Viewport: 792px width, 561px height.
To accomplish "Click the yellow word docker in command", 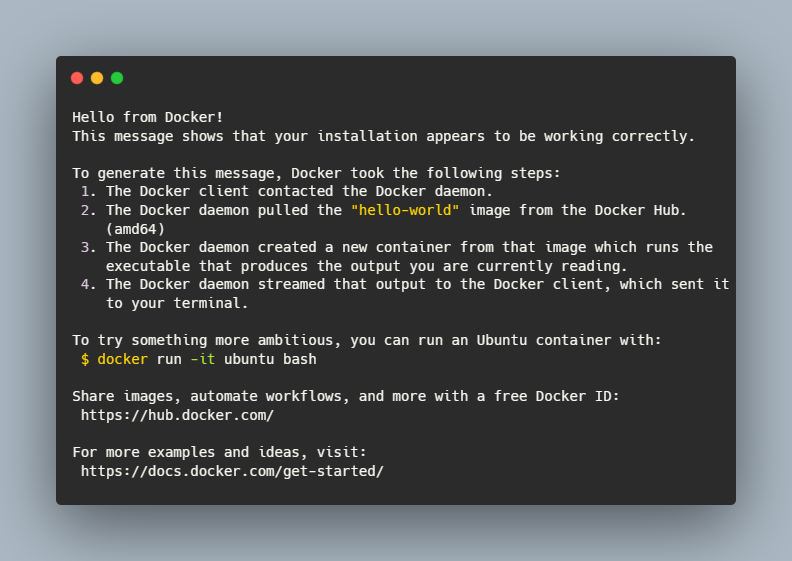I will (x=122, y=358).
